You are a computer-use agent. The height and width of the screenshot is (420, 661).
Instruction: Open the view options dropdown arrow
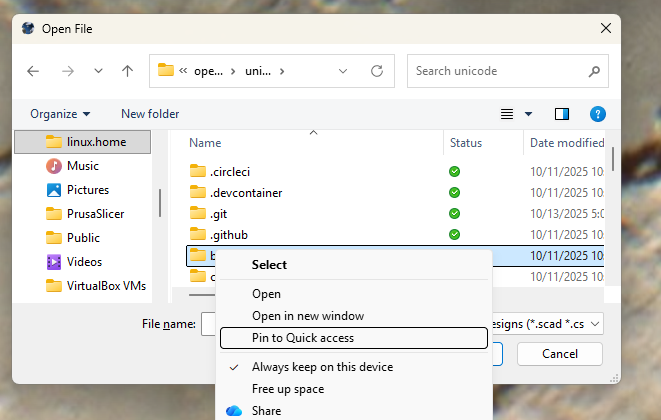529,114
